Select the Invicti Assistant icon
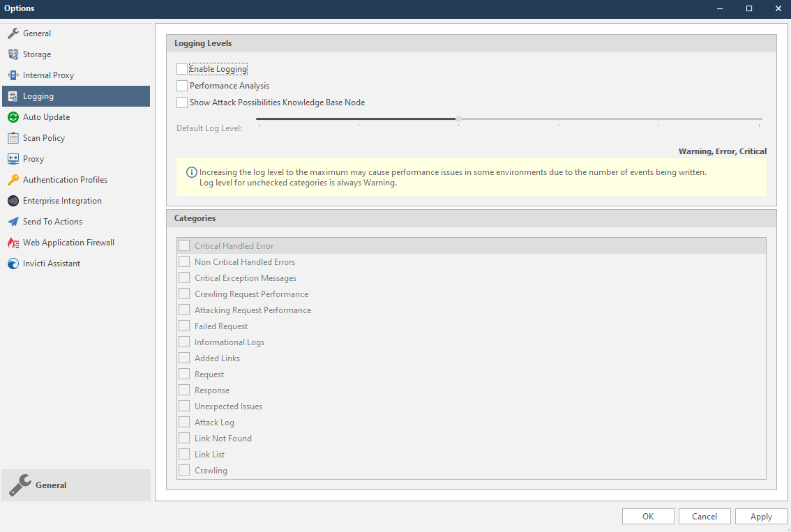The height and width of the screenshot is (532, 791). [x=12, y=263]
